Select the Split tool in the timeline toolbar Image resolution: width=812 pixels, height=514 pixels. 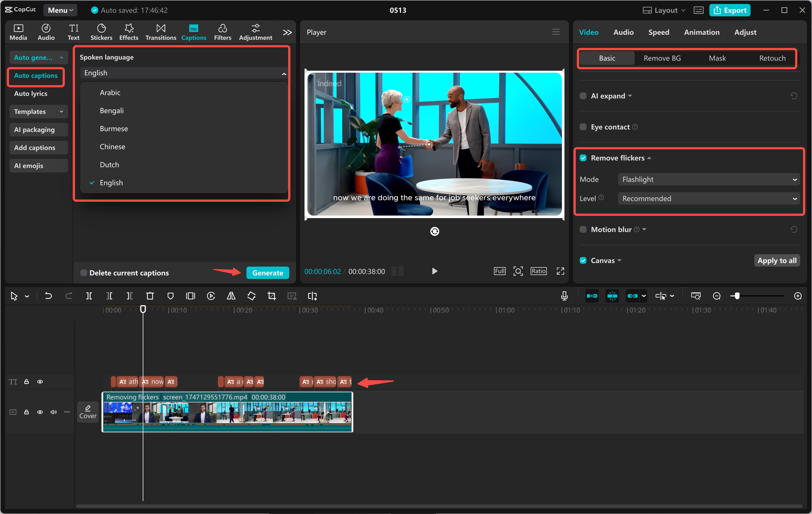pyautogui.click(x=89, y=296)
